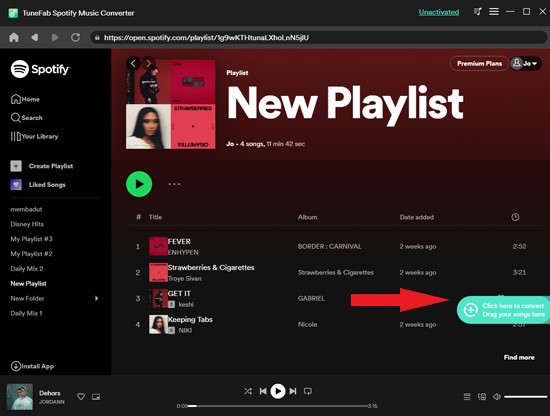Navigate forward with the browser forward arrow
This screenshot has height=416, width=550.
(55, 37)
